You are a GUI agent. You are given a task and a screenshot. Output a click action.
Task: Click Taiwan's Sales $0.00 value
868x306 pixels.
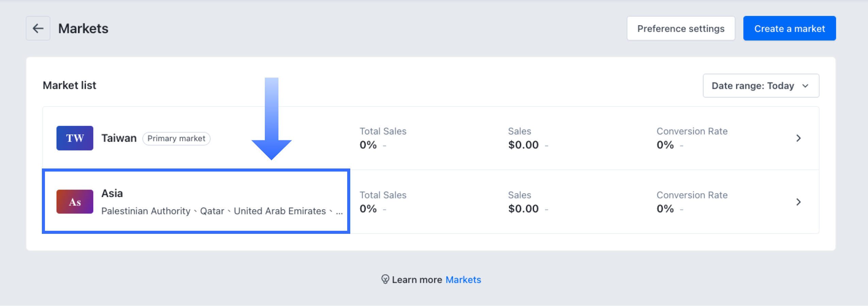click(523, 145)
